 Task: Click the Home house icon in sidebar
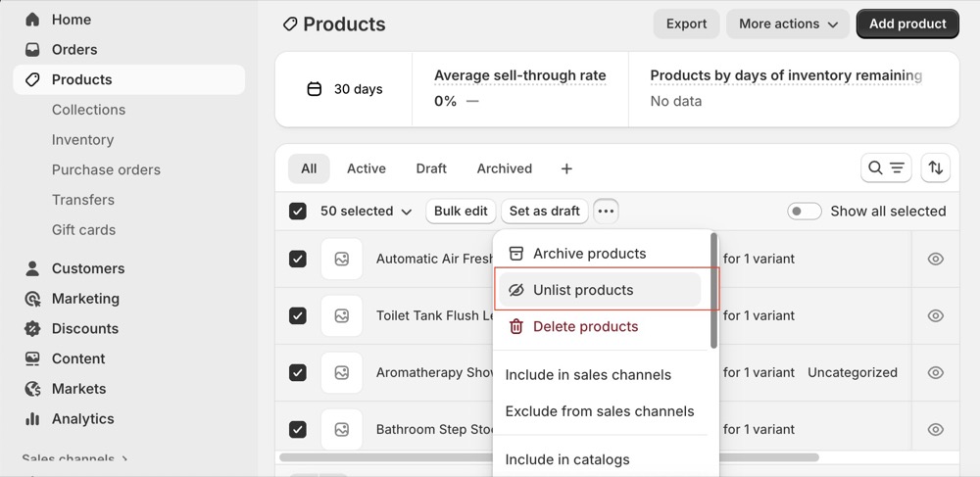32,20
